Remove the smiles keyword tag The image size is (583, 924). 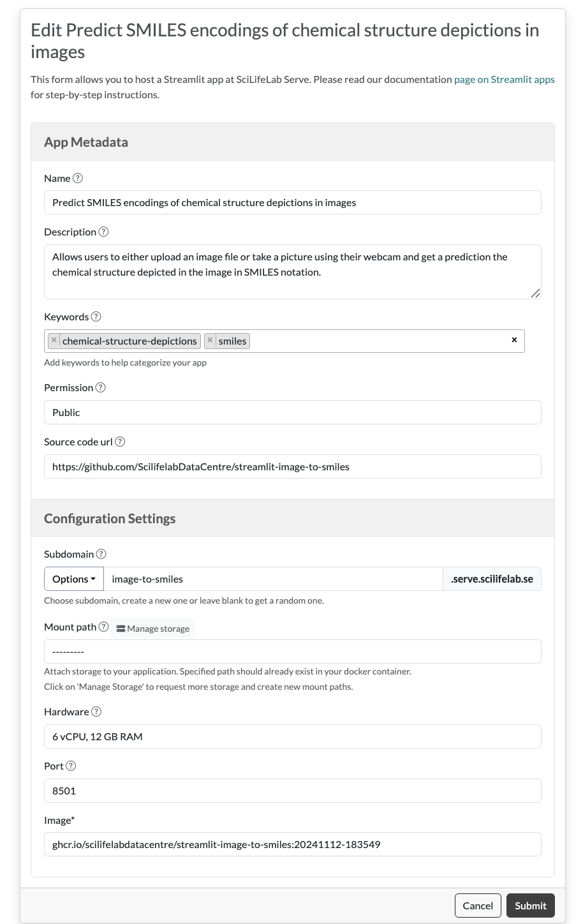click(x=210, y=340)
